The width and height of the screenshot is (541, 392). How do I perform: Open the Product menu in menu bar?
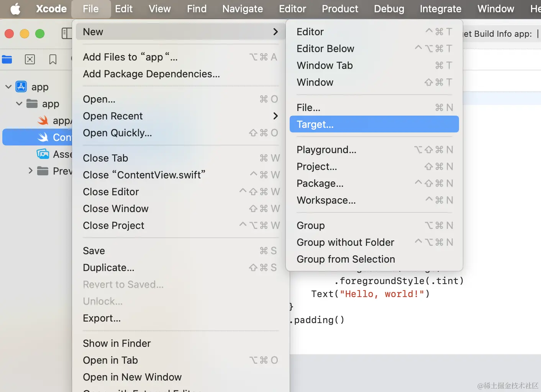pos(340,9)
